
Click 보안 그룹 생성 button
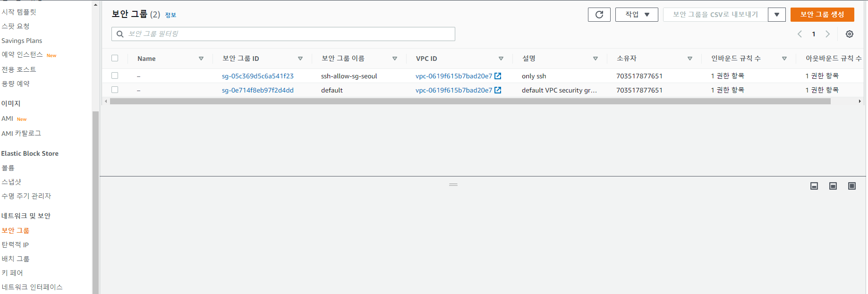(822, 15)
